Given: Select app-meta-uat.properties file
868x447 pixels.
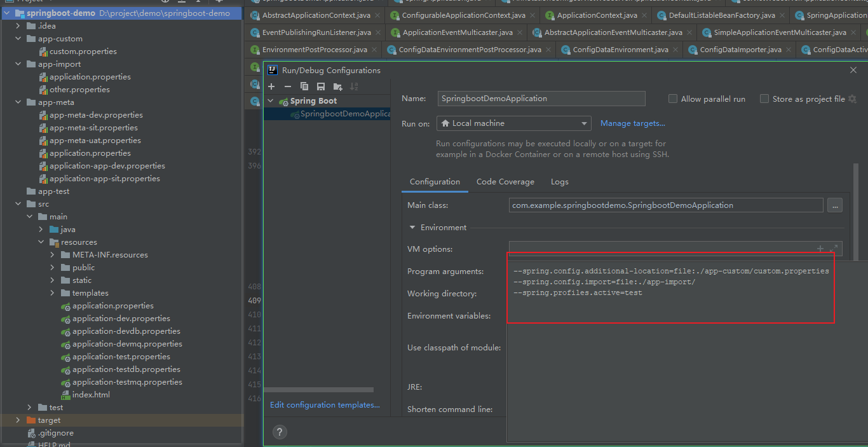Looking at the screenshot, I should (x=95, y=141).
